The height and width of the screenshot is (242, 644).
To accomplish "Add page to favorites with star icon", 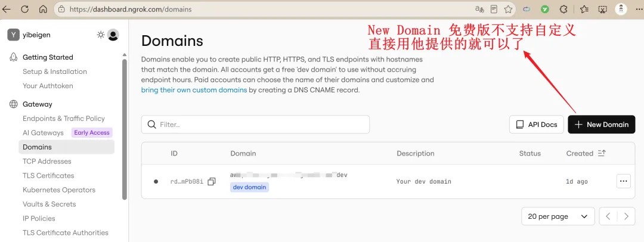I will 508,9.
